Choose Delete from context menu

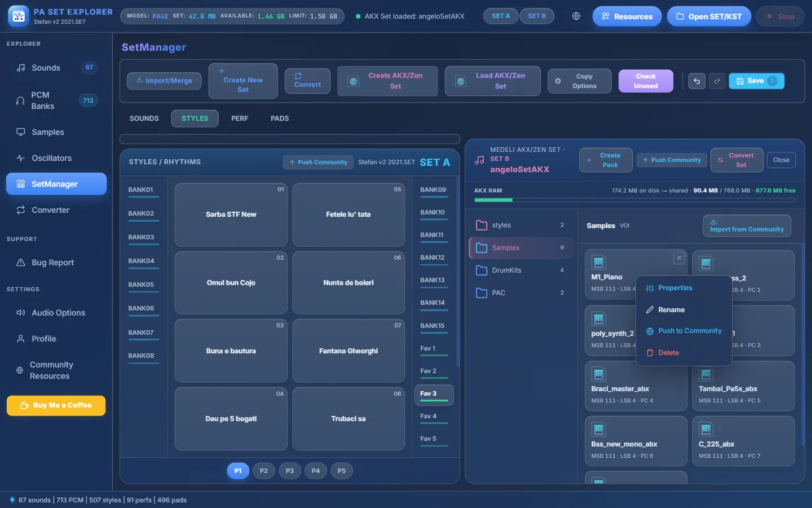684,353
